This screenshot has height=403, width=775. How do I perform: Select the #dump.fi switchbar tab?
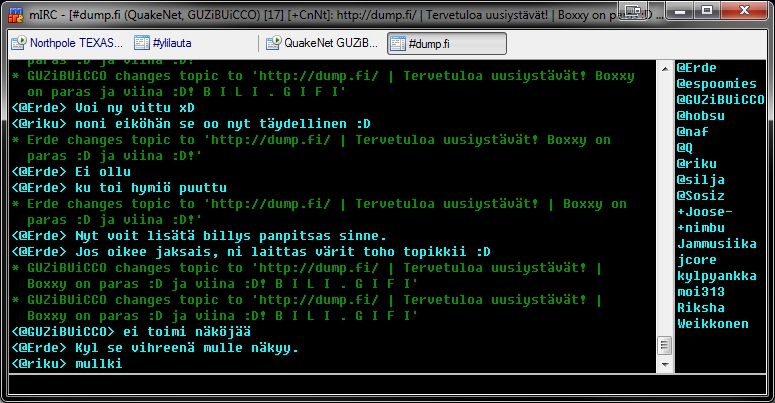446,44
